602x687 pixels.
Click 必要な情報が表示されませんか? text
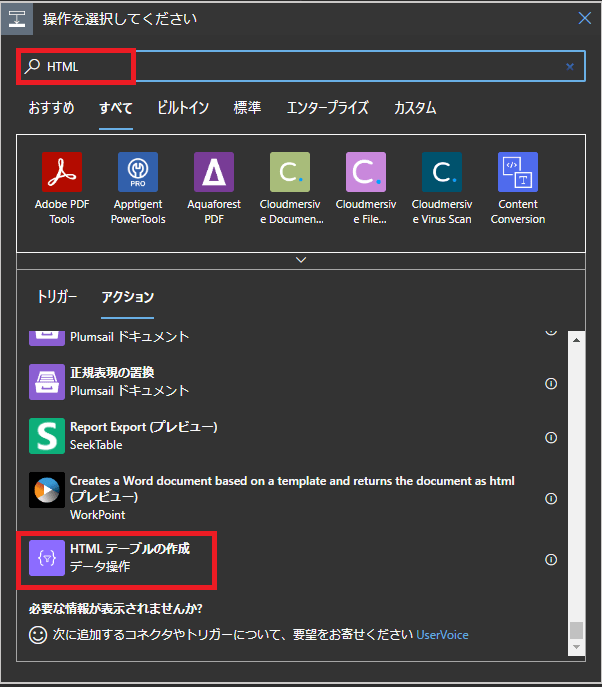(116, 609)
